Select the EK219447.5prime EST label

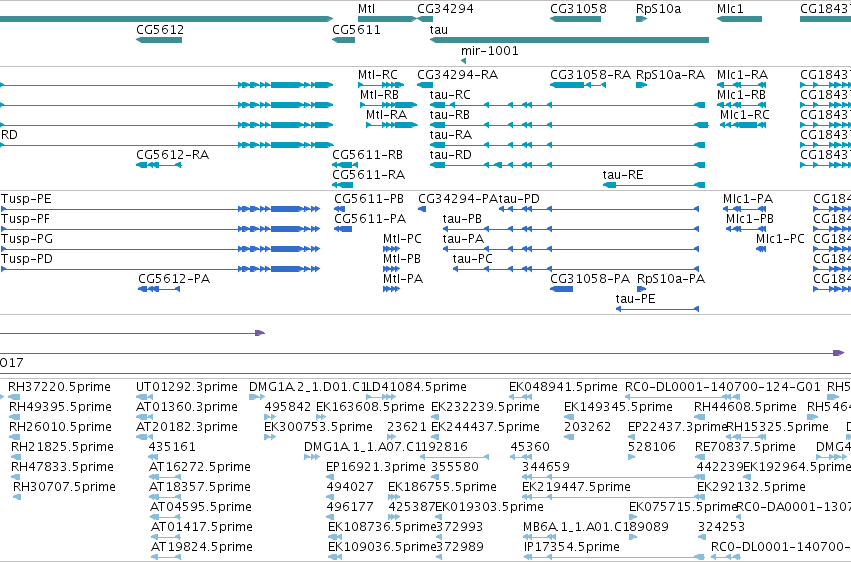[x=576, y=488]
